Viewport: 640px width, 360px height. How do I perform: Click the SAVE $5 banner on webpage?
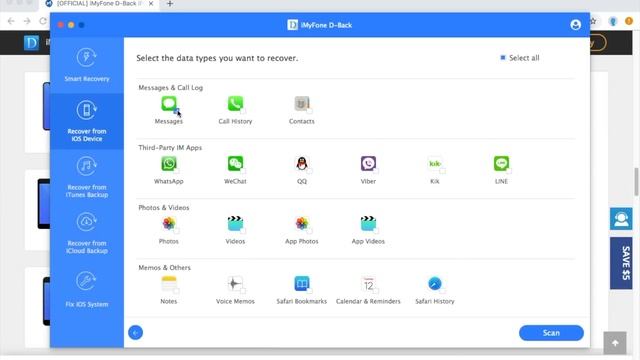point(621,263)
